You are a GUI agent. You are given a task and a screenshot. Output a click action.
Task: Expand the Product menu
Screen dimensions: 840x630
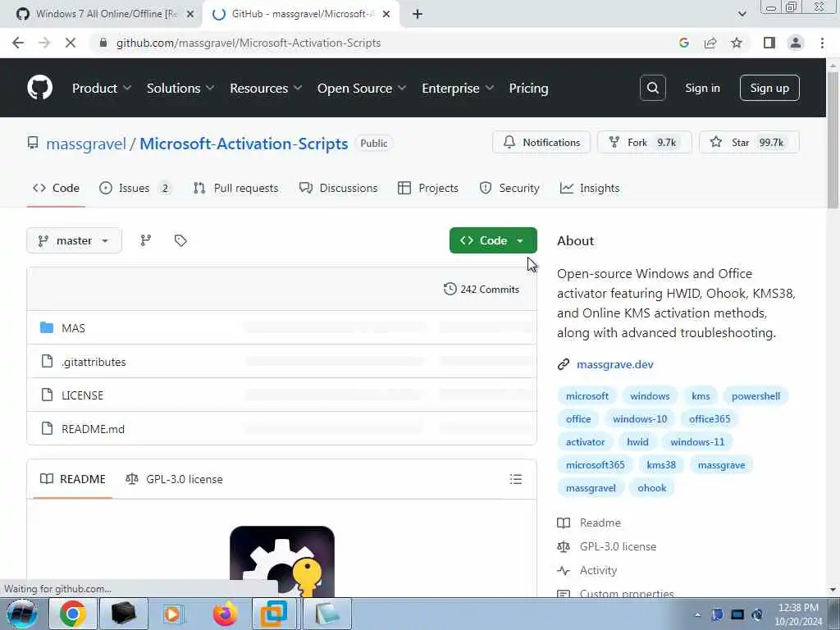(x=101, y=89)
